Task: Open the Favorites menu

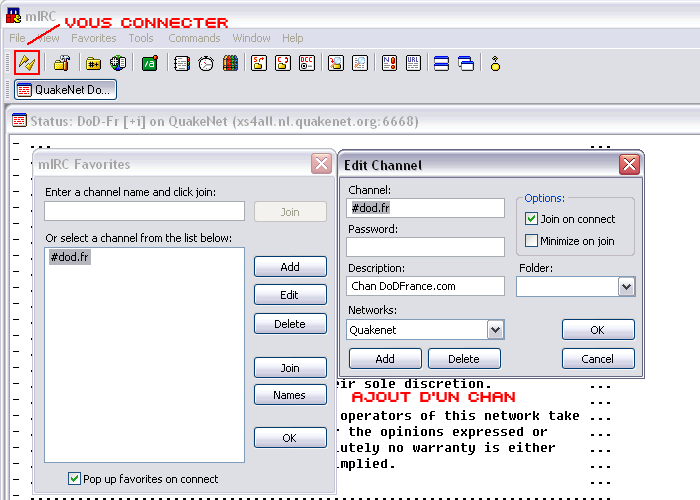Action: coord(94,38)
